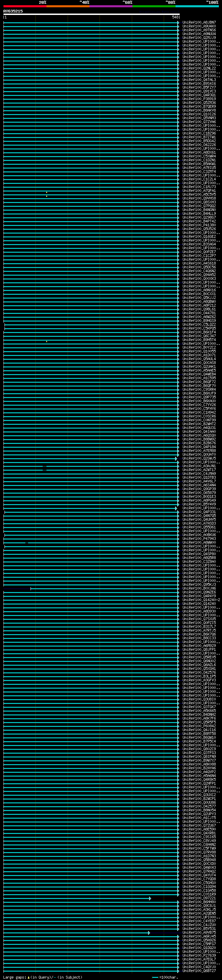This screenshot has height=980, width=222.
Task: Select subject label UniRef100_P41380
Action: (x=199, y=225)
